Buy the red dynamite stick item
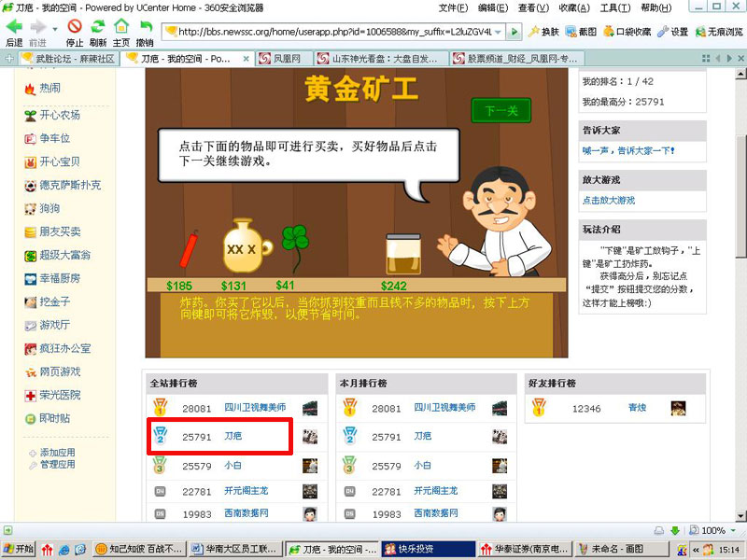This screenshot has width=747, height=560. tap(190, 248)
